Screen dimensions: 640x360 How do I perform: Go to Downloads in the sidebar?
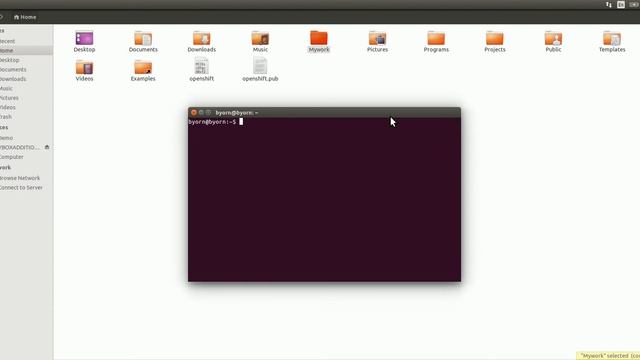[13, 79]
